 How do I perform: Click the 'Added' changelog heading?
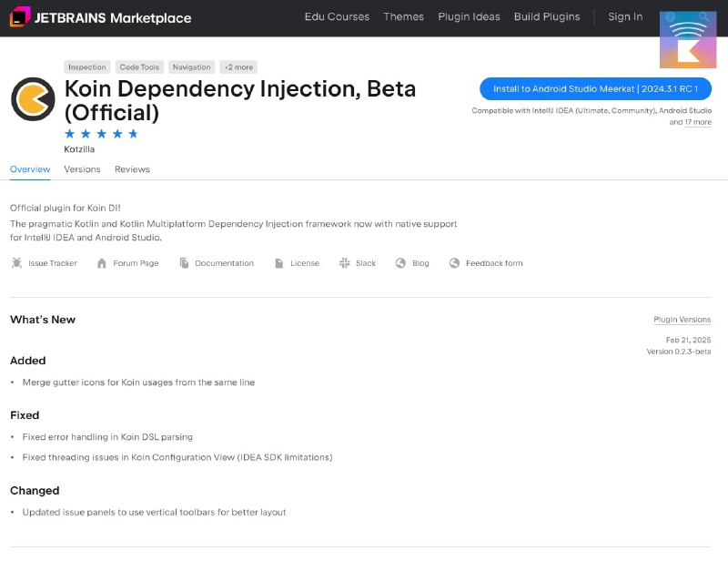click(x=28, y=361)
